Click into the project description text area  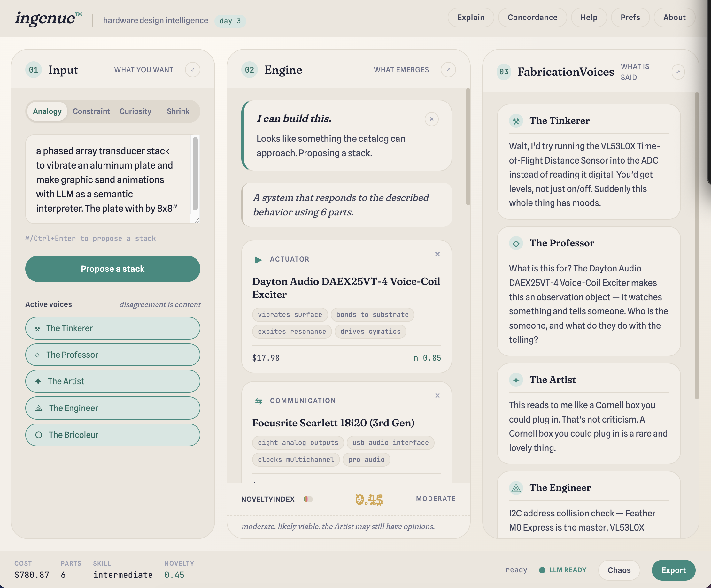[x=108, y=179]
